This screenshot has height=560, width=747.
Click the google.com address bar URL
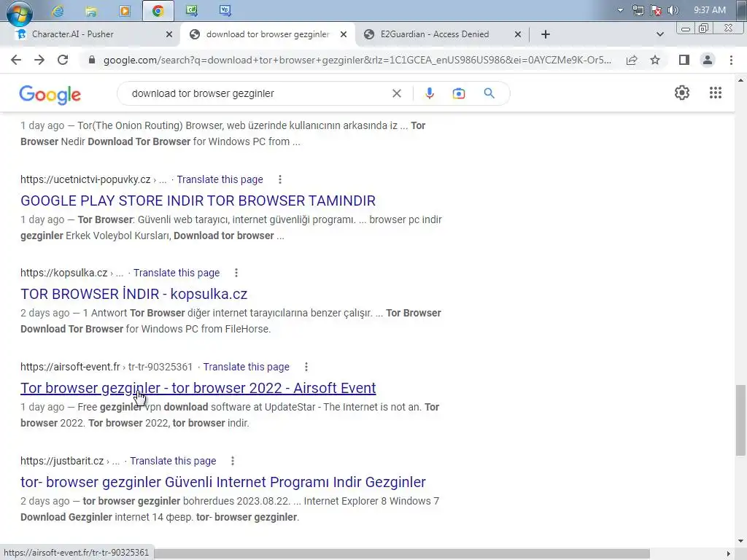point(357,60)
